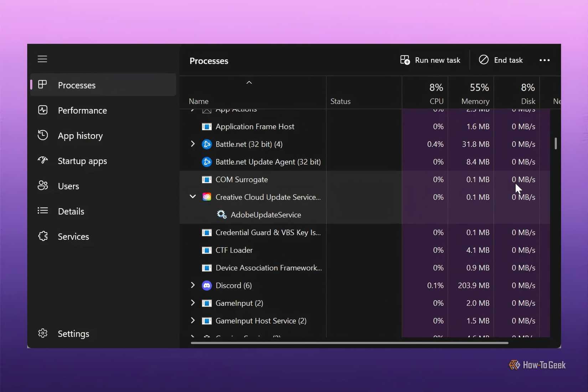Collapse the Creative Cloud Update Service group
This screenshot has width=588, height=392.
(x=193, y=196)
